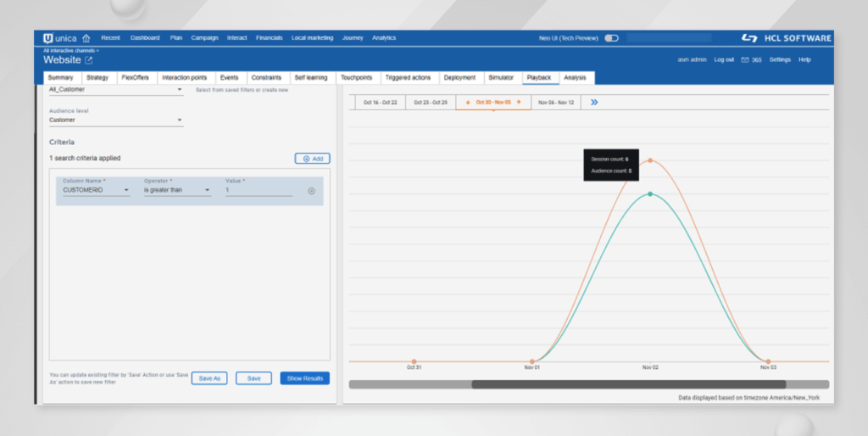Remove the CUSTOMERID criteria row
This screenshot has height=436, width=868.
(x=311, y=191)
